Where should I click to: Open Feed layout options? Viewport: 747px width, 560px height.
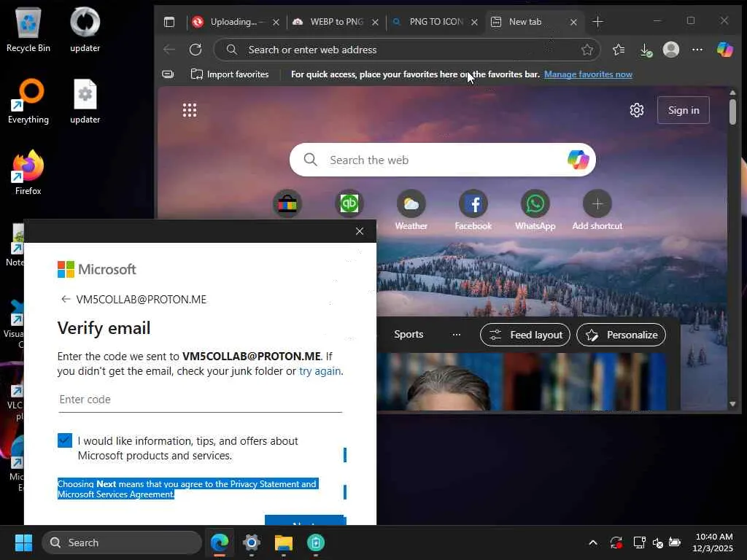525,335
